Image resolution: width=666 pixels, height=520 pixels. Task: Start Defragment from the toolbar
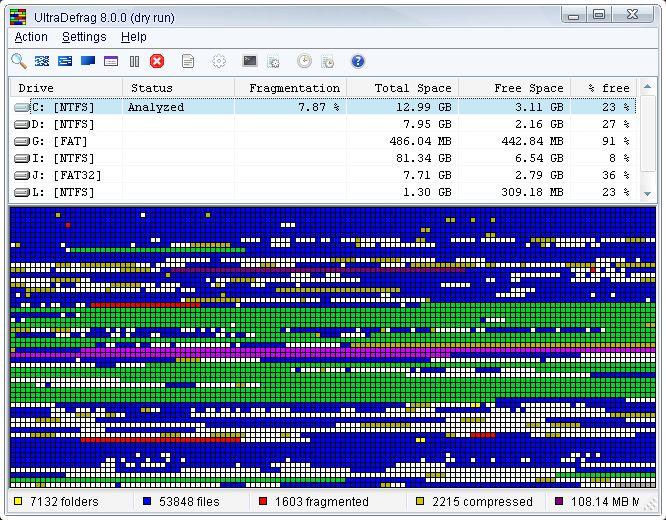click(42, 61)
